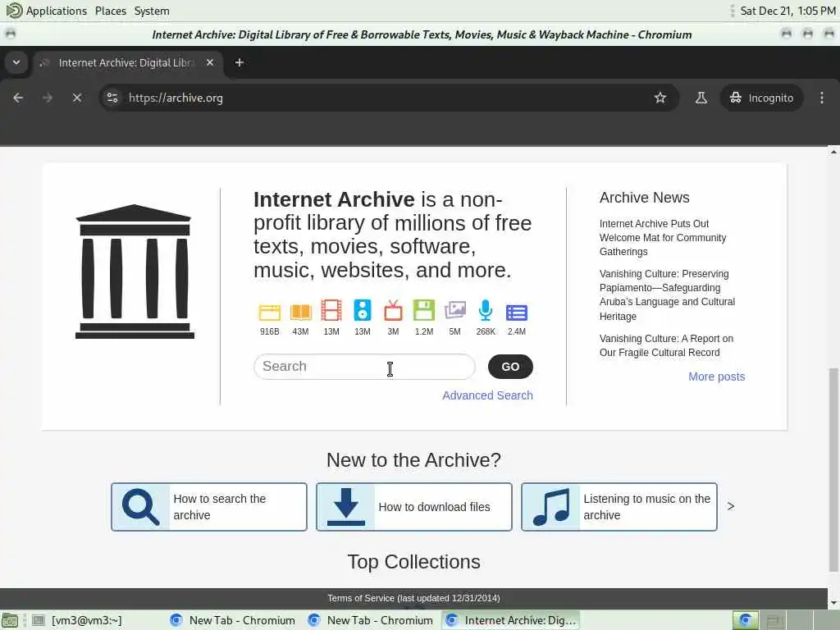Click the archive Search input field
Screen dimensions: 840x630
364,367
